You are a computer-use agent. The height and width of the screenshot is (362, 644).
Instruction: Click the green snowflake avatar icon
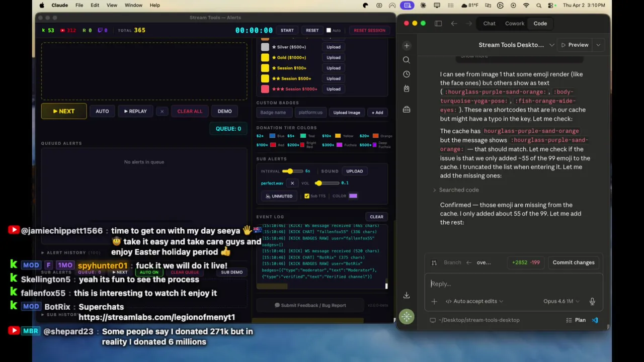click(407, 317)
